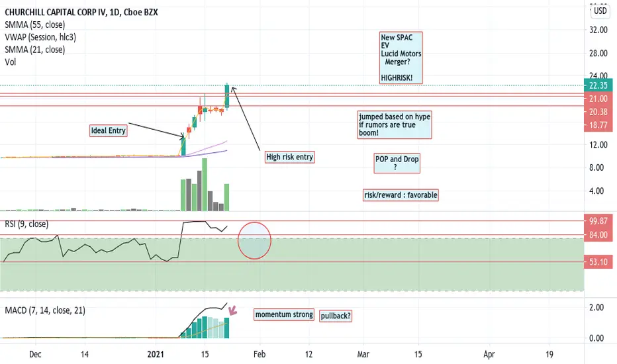Click the tallest volume bar
The image size is (617, 364).
pos(205,185)
